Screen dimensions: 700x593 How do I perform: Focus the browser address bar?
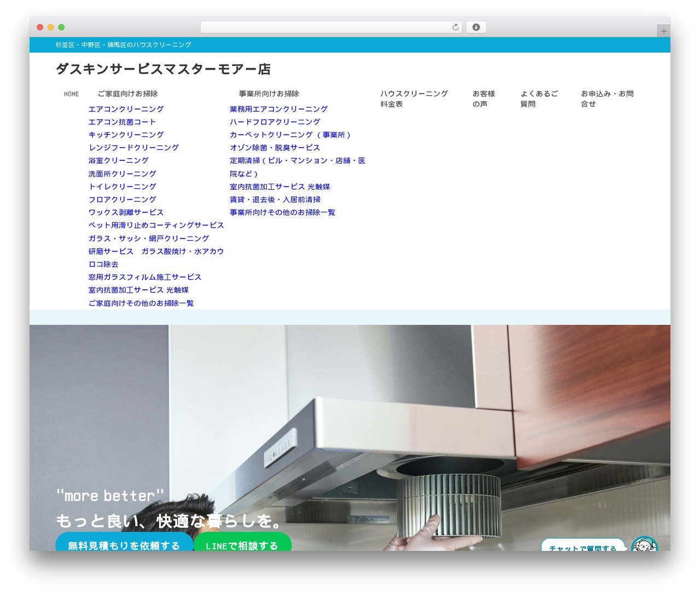coord(331,27)
